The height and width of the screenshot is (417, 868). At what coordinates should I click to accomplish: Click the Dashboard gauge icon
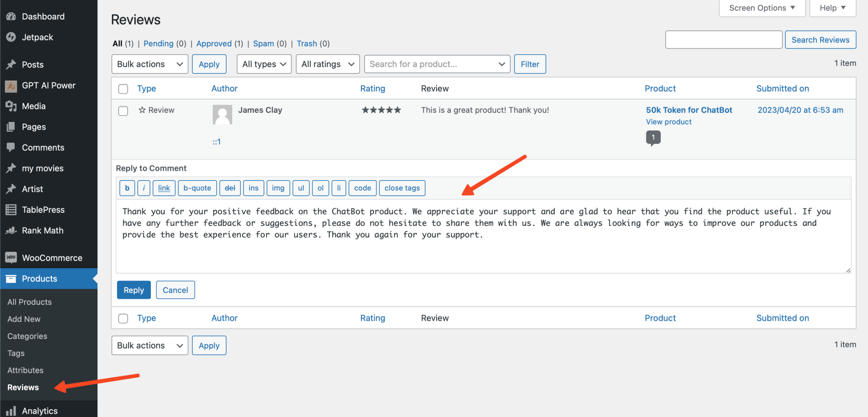coord(11,17)
